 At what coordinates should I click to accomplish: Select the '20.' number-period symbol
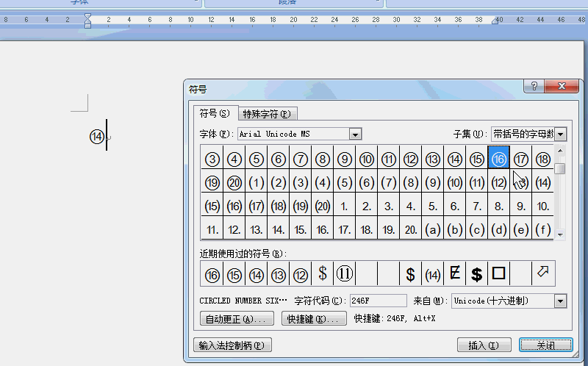[411, 229]
